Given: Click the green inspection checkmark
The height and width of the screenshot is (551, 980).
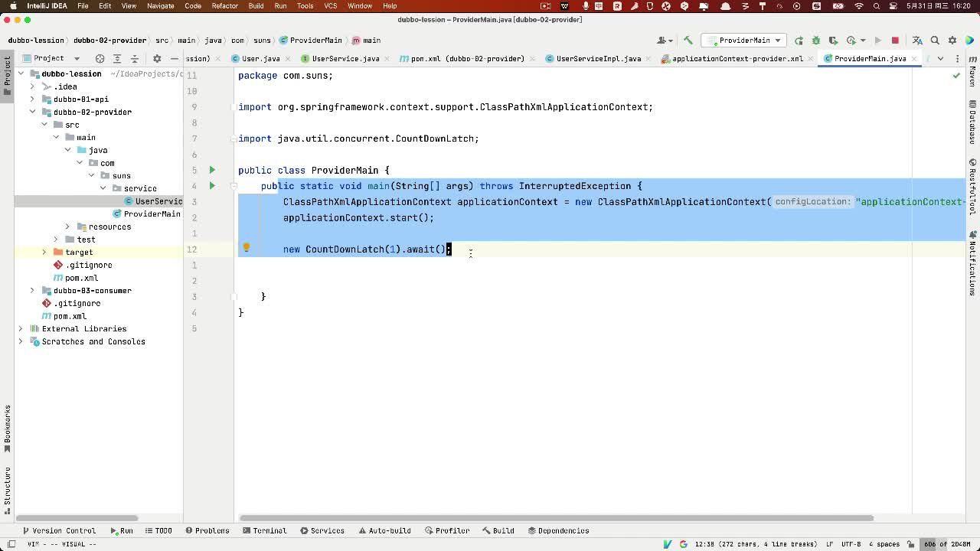Looking at the screenshot, I should 956,75.
